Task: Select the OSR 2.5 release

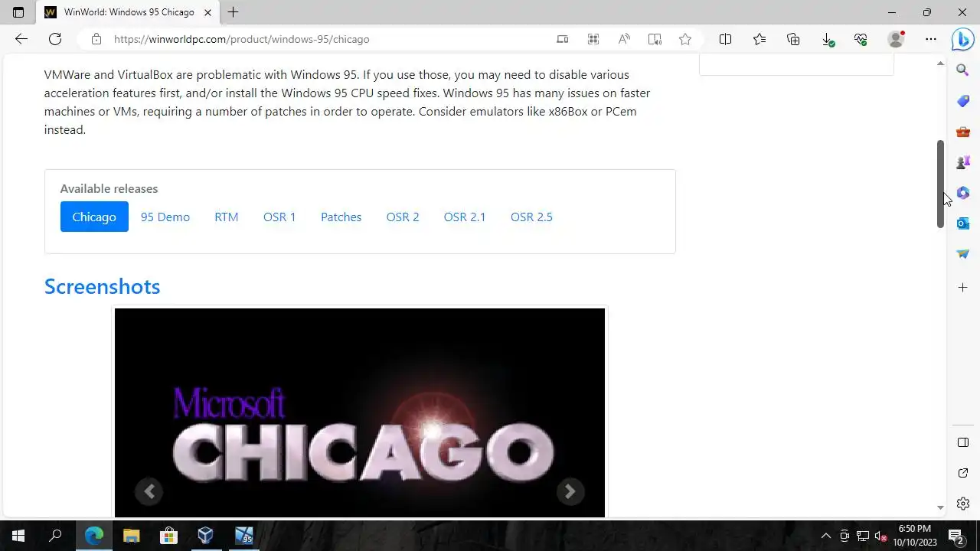Action: (x=531, y=217)
